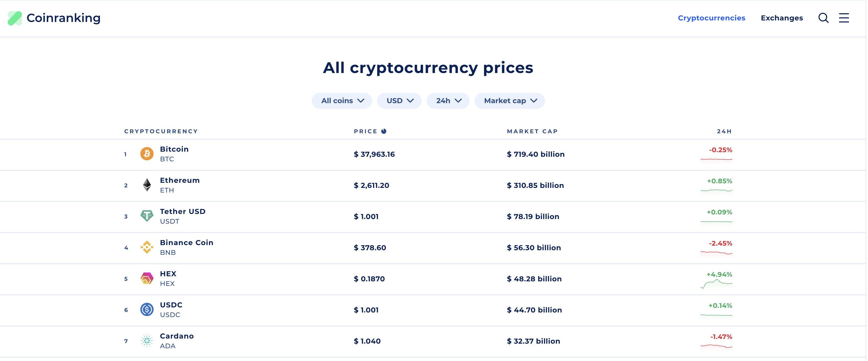Click the Tether USD logo
The height and width of the screenshot is (361, 868).
tap(147, 216)
